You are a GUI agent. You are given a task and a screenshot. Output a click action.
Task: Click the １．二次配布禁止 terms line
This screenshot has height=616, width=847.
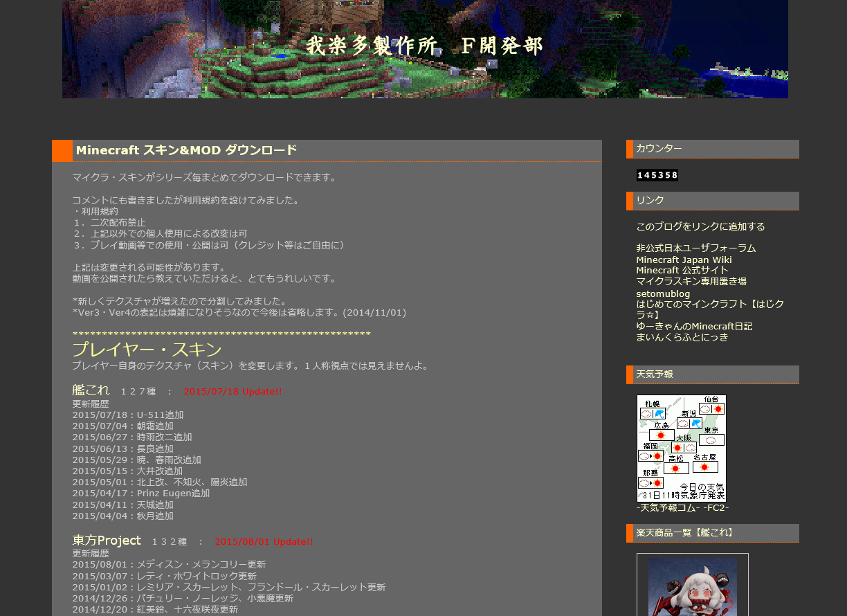point(109,222)
